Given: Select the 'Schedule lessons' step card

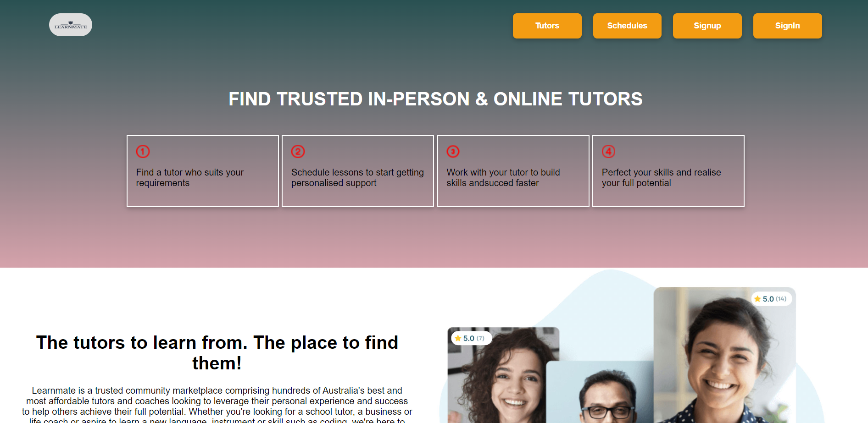Looking at the screenshot, I should 358,171.
